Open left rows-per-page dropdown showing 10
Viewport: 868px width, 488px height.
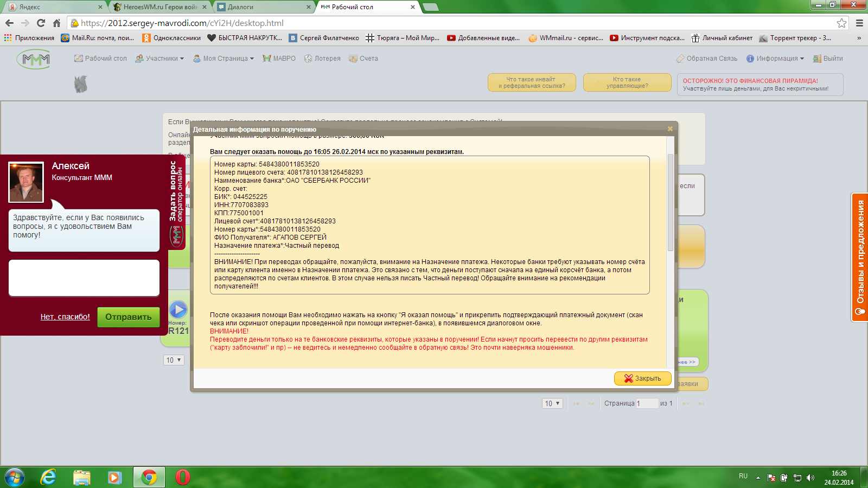[x=174, y=360]
